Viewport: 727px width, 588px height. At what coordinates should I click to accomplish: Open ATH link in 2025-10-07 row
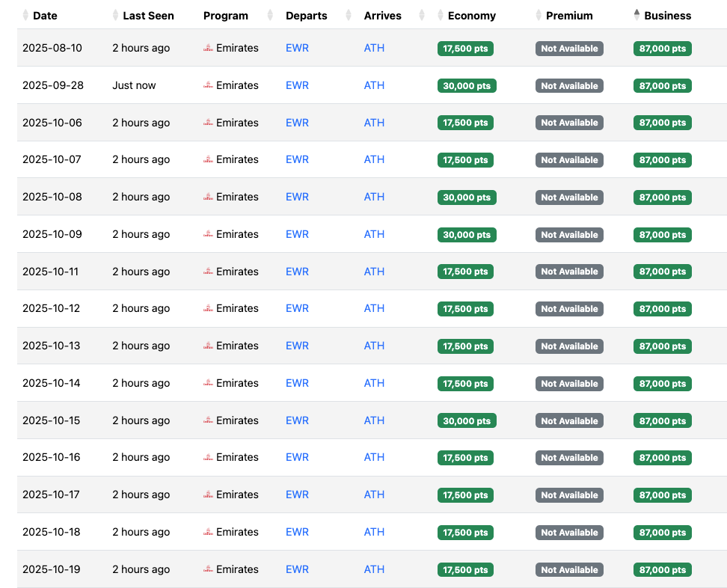tap(374, 159)
